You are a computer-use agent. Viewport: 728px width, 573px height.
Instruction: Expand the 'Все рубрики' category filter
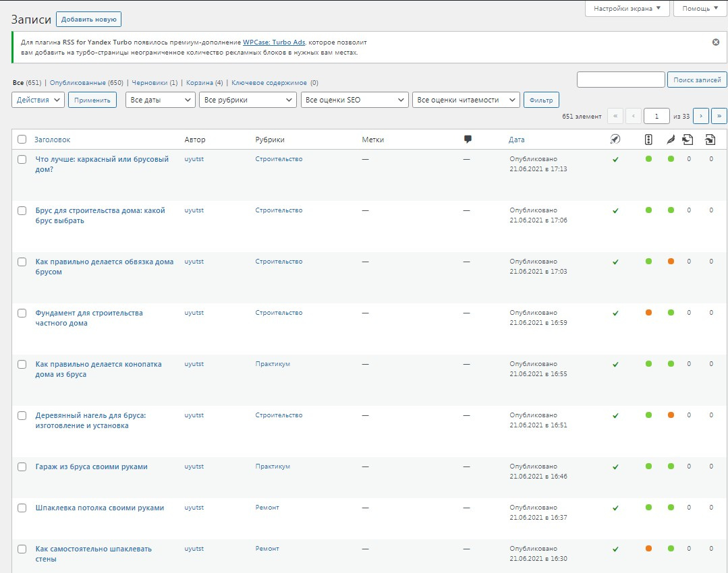248,100
